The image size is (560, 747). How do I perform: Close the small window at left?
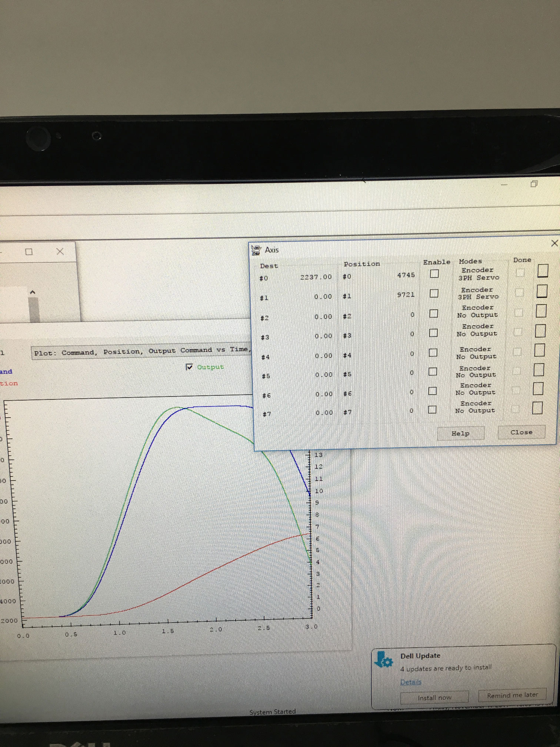60,252
